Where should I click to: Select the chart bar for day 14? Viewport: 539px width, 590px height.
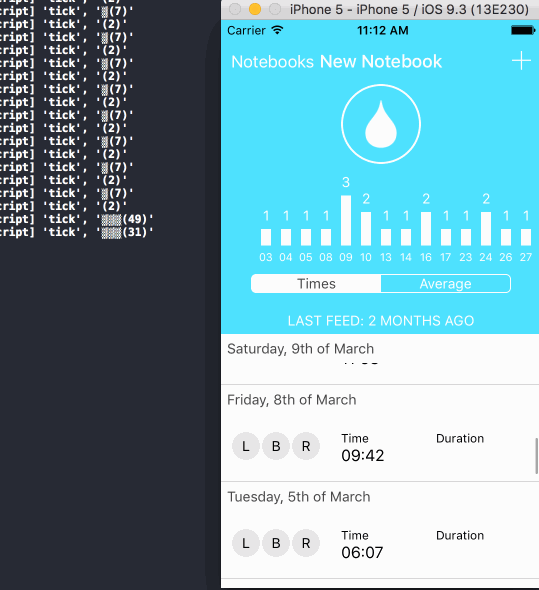(406, 237)
